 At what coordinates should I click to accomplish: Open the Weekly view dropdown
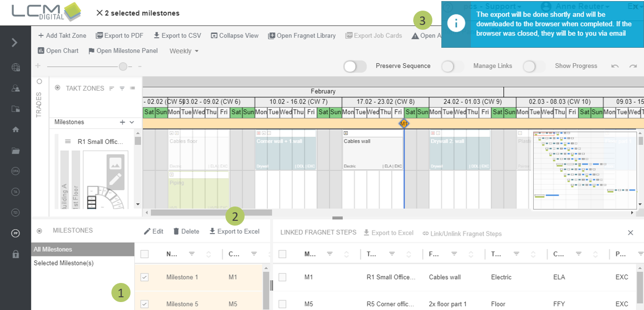(184, 51)
